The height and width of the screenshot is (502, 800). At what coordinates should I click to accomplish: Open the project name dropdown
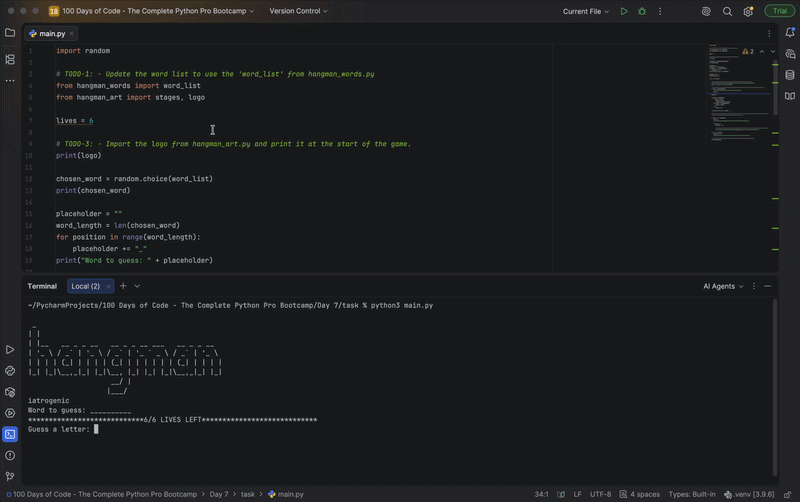(158, 11)
